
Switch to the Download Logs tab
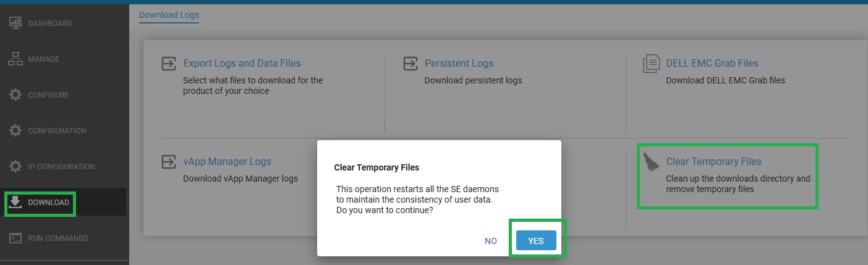tap(169, 14)
